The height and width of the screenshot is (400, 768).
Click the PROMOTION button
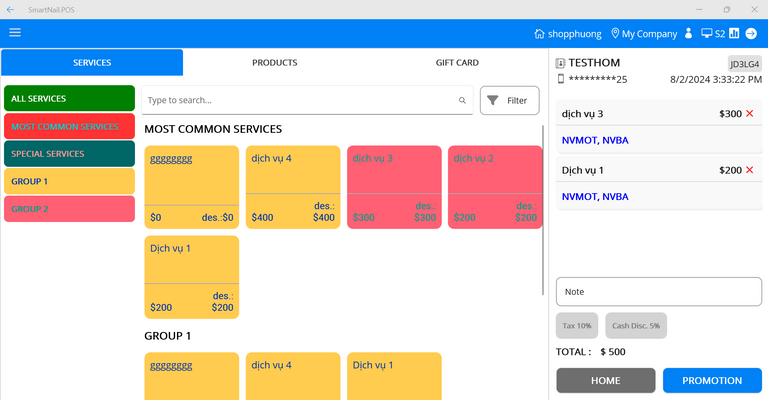pyautogui.click(x=711, y=381)
